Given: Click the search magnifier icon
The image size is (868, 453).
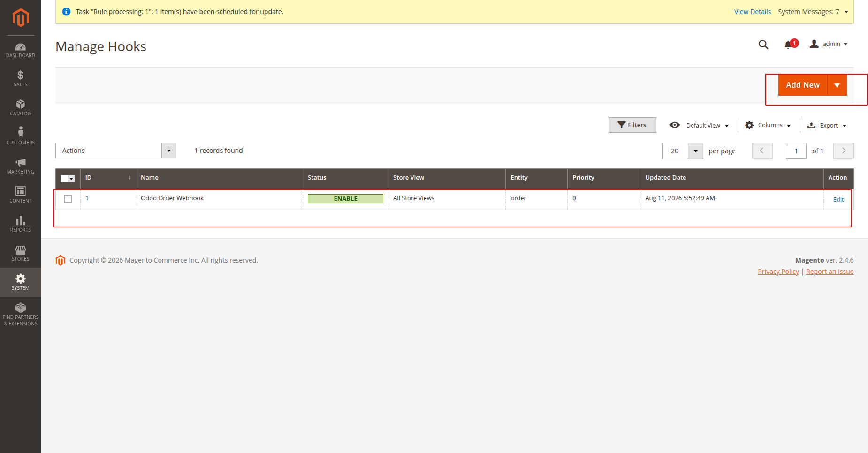Looking at the screenshot, I should click(x=763, y=45).
